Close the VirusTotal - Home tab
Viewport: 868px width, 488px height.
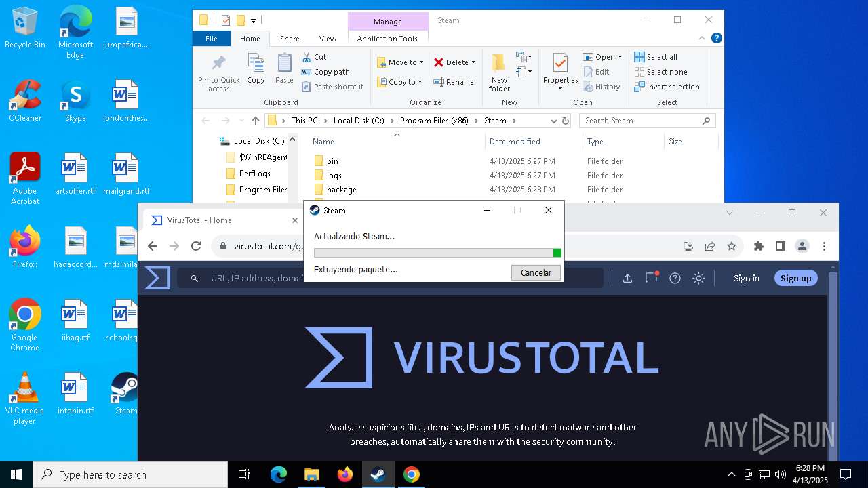295,220
